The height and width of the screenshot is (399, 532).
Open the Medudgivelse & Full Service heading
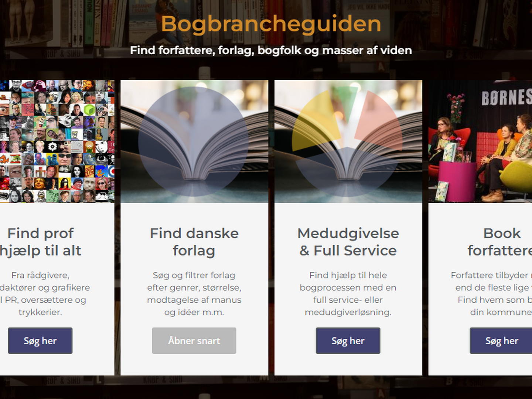tap(348, 242)
